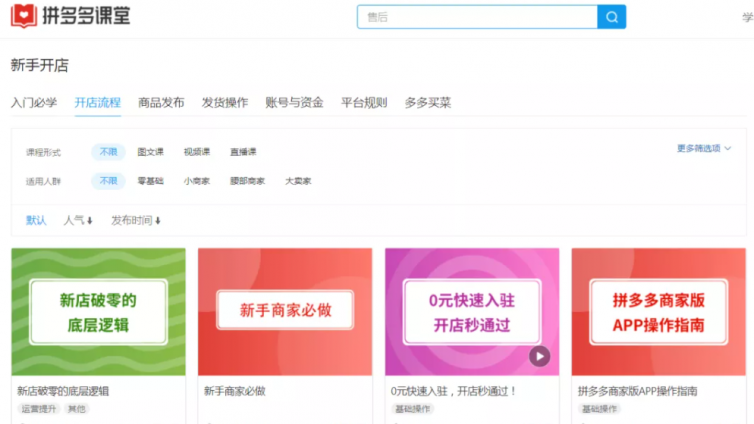Select the 开店流程 tab
This screenshot has width=754, height=424.
98,102
